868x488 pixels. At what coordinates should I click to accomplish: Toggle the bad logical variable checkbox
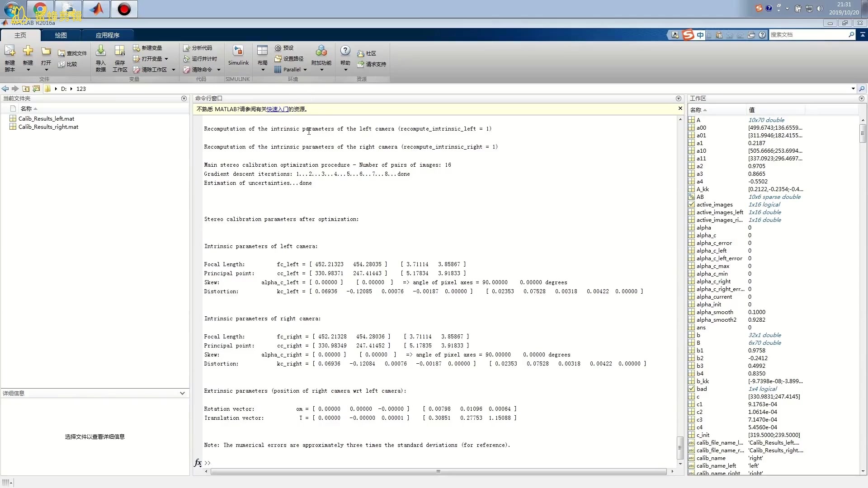(692, 389)
